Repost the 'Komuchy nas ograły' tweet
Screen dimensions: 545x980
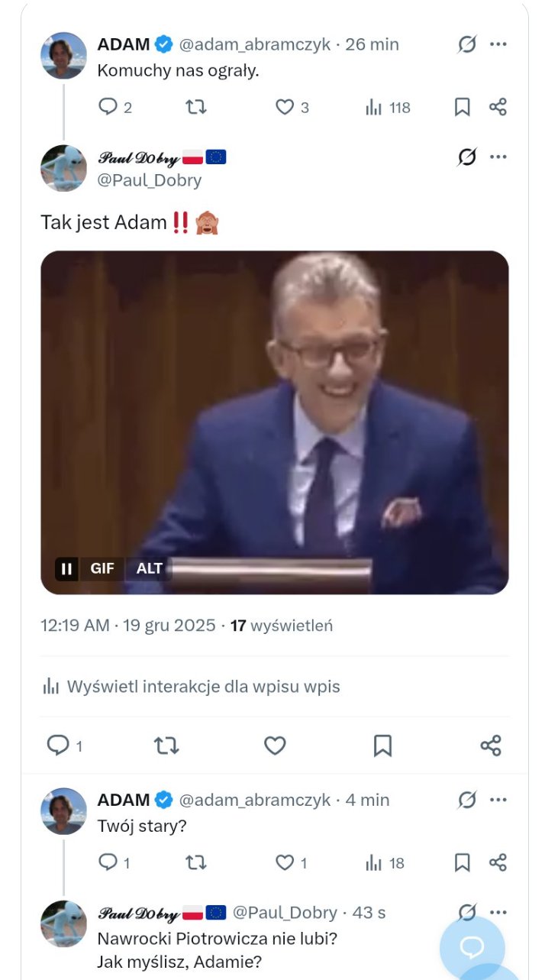(x=196, y=107)
